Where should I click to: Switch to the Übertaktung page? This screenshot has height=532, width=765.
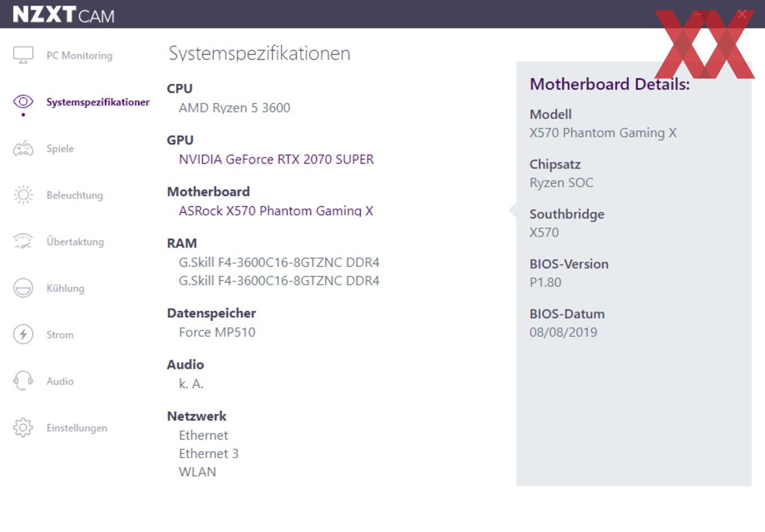click(75, 242)
